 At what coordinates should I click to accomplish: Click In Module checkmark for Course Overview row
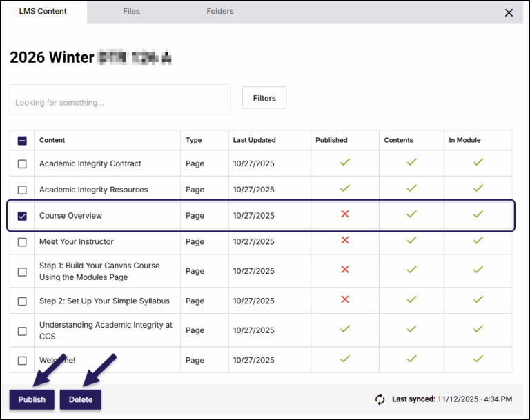pyautogui.click(x=478, y=214)
